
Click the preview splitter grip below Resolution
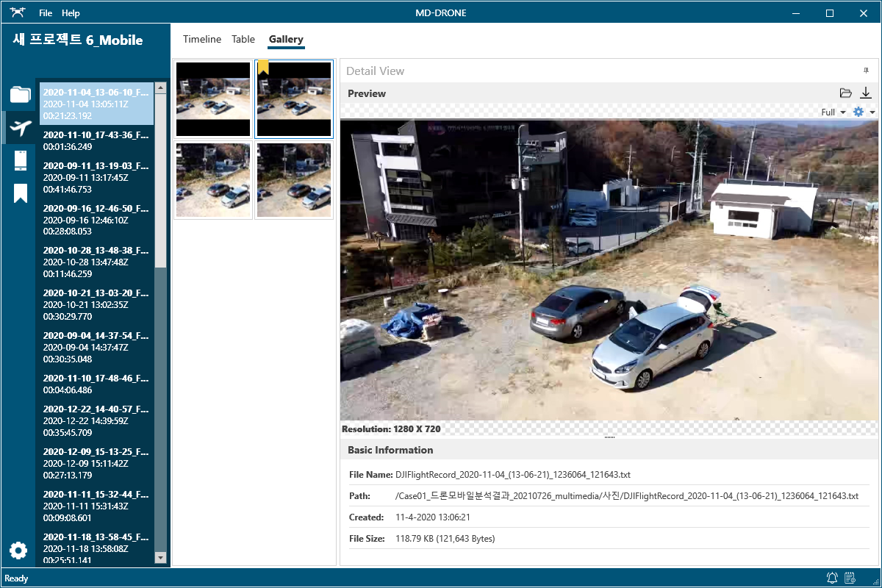pyautogui.click(x=609, y=437)
